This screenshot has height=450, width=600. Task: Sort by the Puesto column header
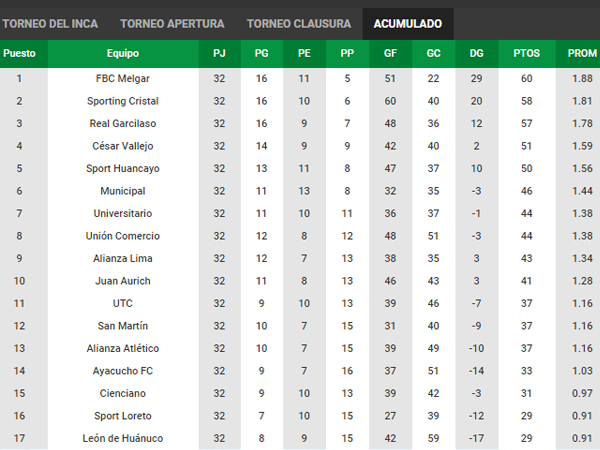click(20, 53)
